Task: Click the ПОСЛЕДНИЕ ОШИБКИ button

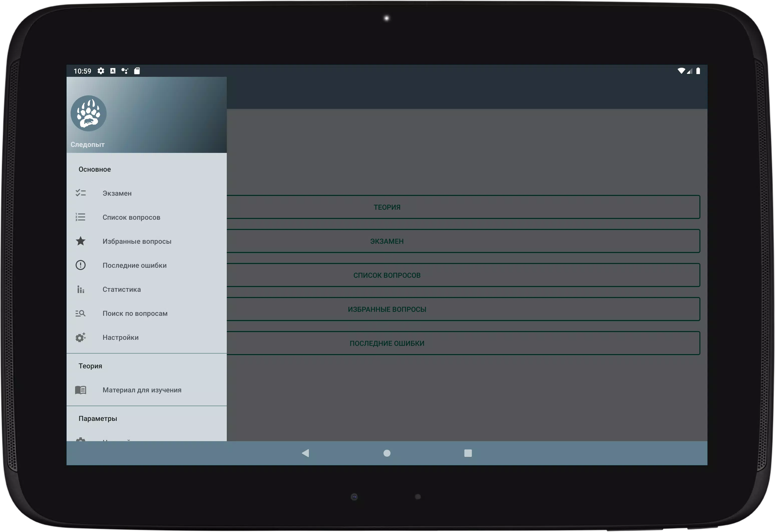Action: 463,343
